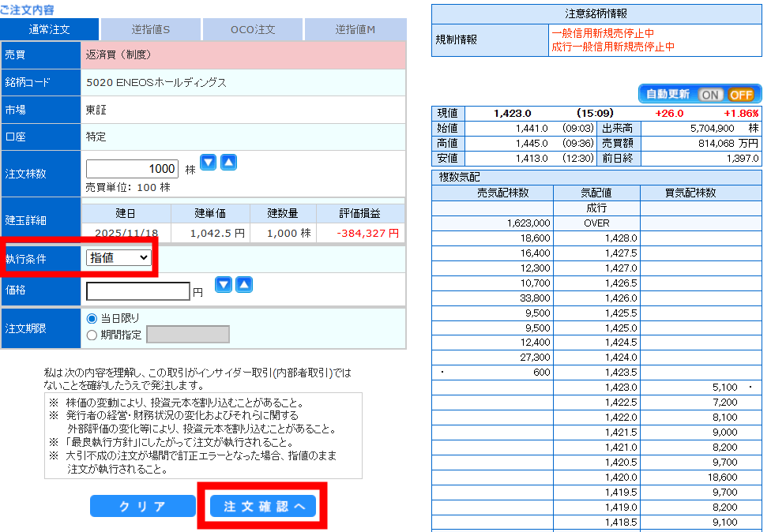Select the 当日限り radio option
Viewport: 771px width, 532px height.
[x=92, y=318]
